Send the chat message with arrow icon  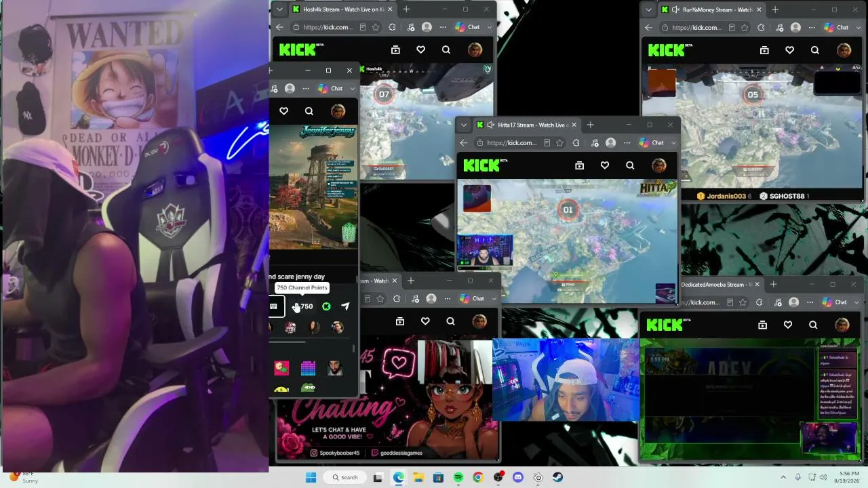click(x=346, y=306)
